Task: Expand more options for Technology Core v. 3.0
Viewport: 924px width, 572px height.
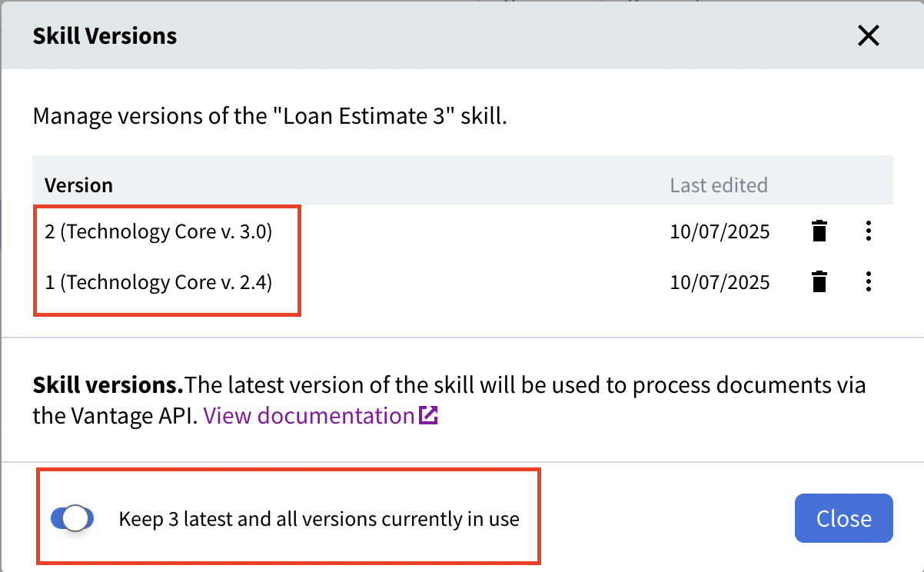Action: pos(868,231)
